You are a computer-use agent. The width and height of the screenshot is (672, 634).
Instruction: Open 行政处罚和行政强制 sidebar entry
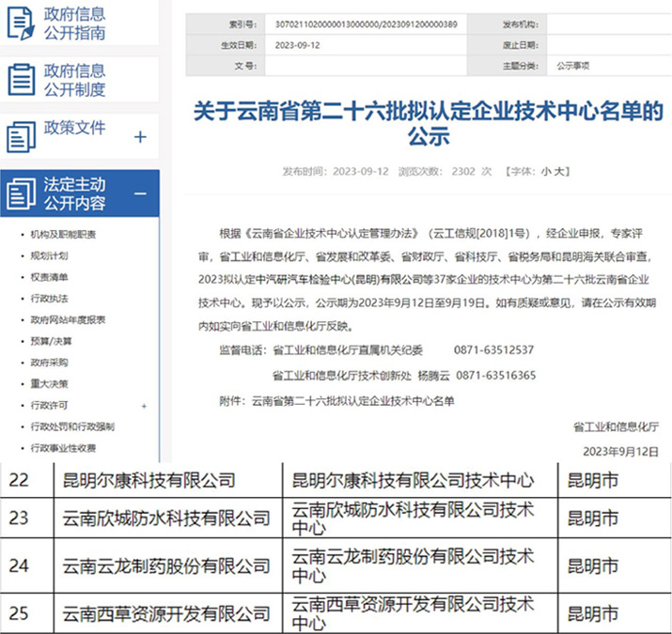tap(72, 427)
